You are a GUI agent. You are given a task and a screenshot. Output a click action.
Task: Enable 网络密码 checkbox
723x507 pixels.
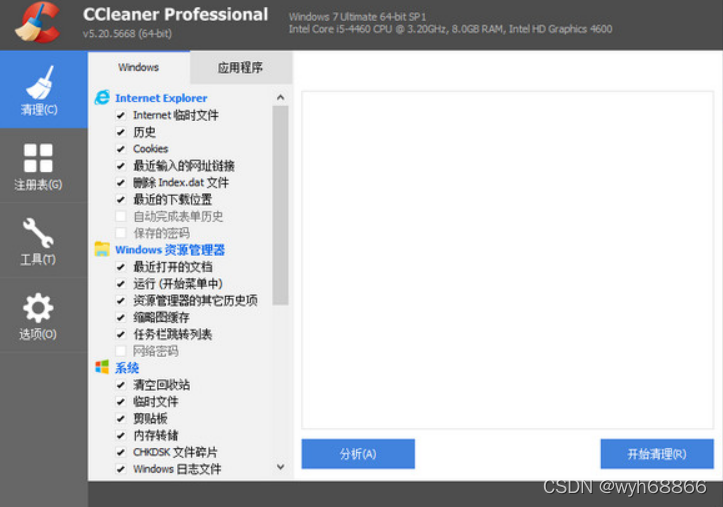click(x=121, y=351)
